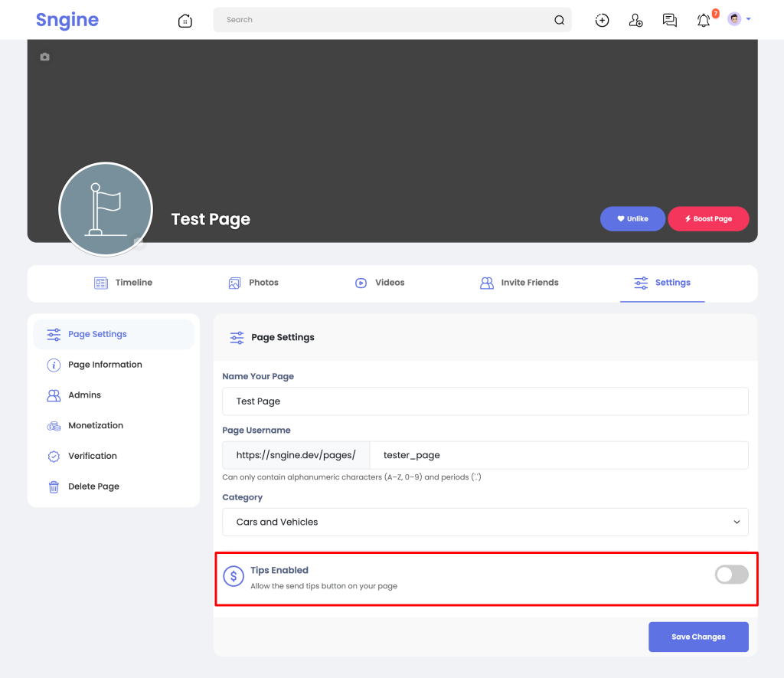Open the Invite Friends tab
This screenshot has width=784, height=678.
tap(519, 283)
